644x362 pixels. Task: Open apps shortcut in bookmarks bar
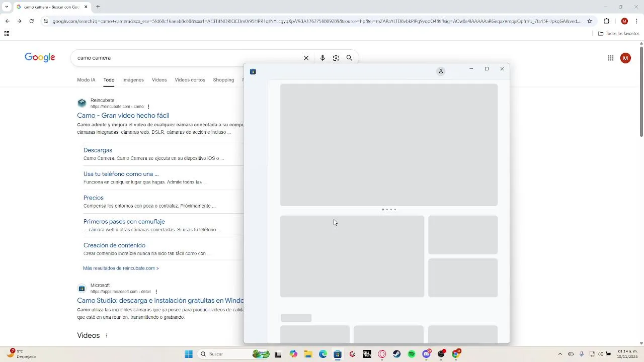point(7,34)
